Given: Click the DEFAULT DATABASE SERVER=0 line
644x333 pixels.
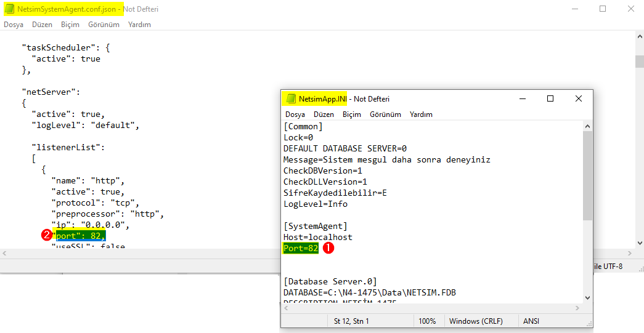Looking at the screenshot, I should 345,148.
